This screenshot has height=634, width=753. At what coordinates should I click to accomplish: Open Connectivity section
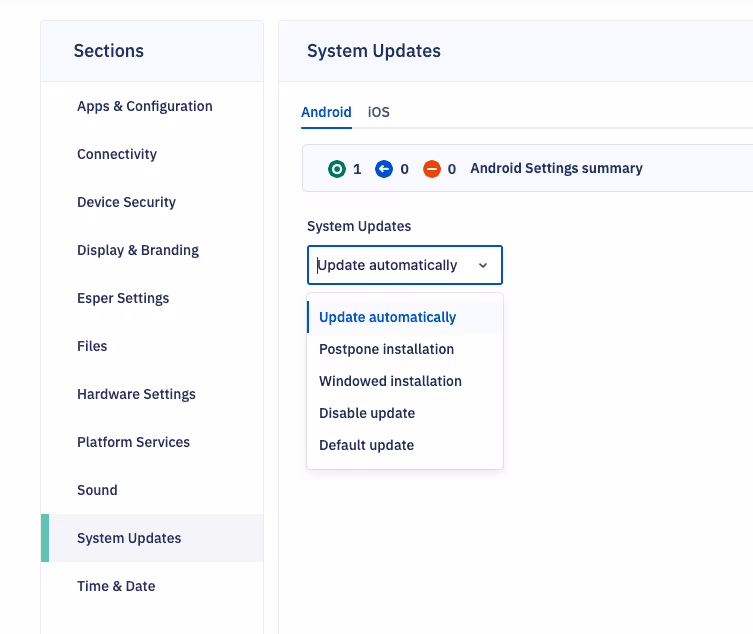tap(152, 154)
